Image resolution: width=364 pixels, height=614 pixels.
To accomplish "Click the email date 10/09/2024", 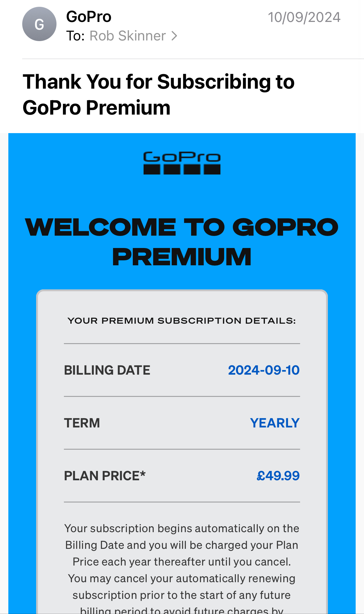I will (x=304, y=17).
